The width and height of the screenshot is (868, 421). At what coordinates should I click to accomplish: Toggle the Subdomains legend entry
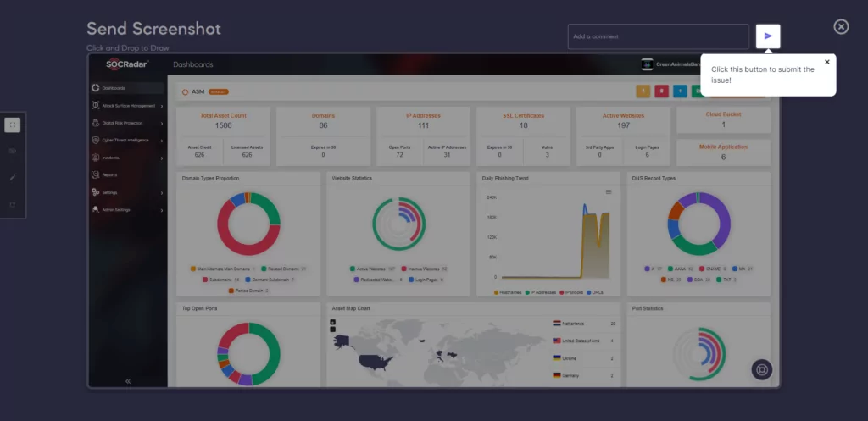[x=220, y=280]
